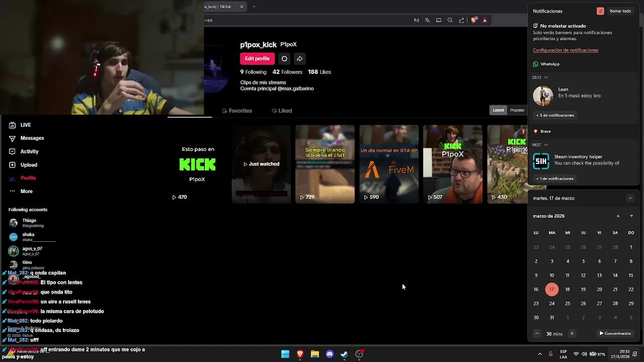Viewport: 644px width, 362px height.
Task: Open the Just watched video thumbnail
Action: point(261,164)
